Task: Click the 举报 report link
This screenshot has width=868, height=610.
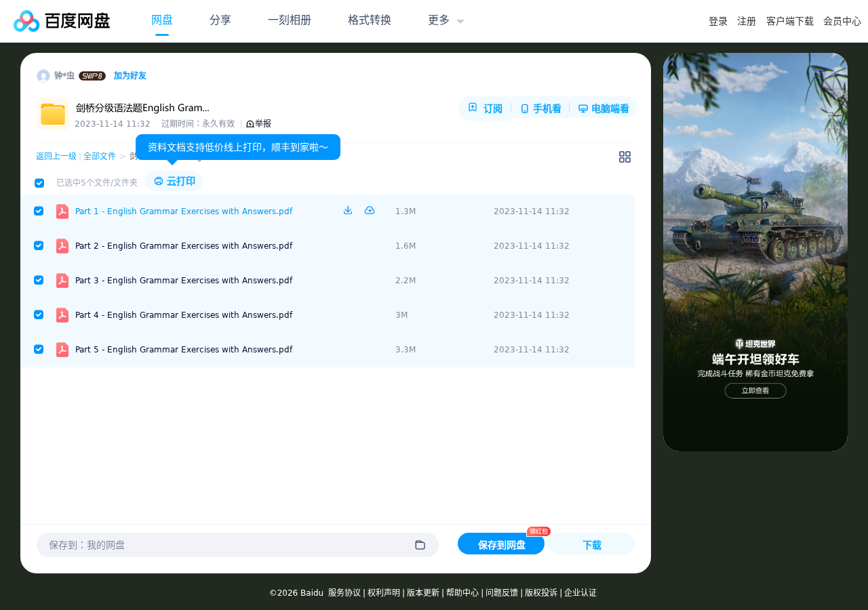Action: tap(259, 124)
